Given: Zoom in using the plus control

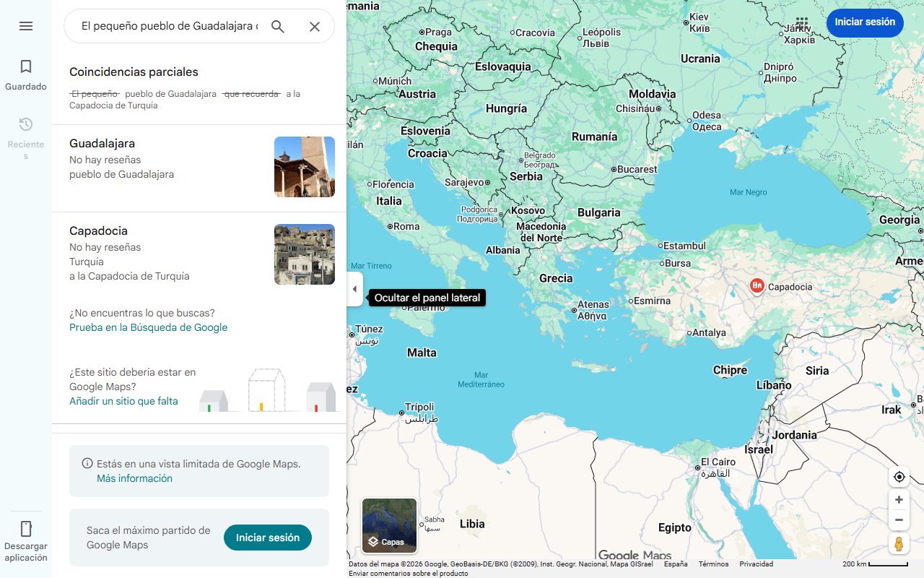Looking at the screenshot, I should tap(899, 499).
